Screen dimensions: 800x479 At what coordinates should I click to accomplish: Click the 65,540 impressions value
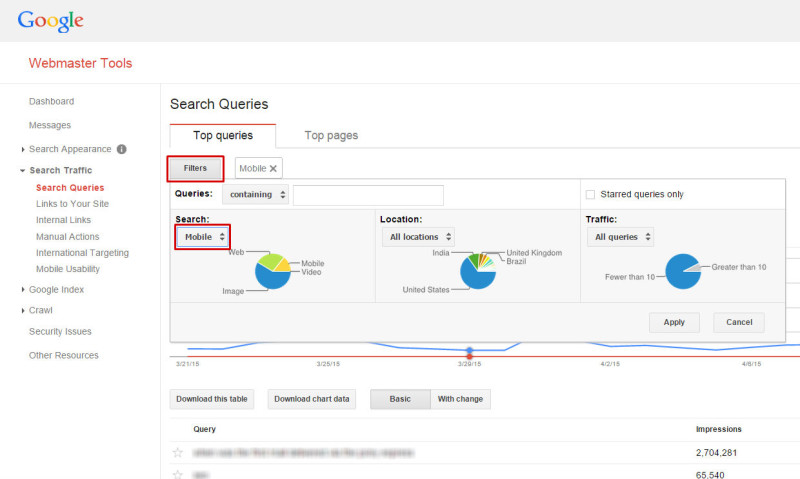pos(710,475)
